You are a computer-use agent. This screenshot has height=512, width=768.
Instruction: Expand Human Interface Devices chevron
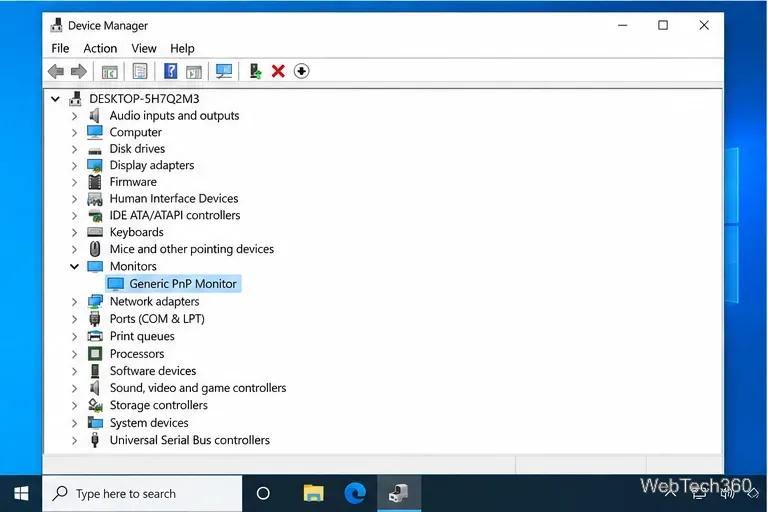pos(74,199)
